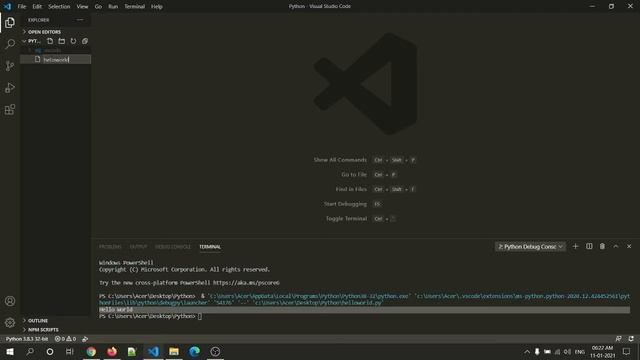Switch to VS Code taskbar icon
This screenshot has width=640, height=360.
(x=153, y=351)
